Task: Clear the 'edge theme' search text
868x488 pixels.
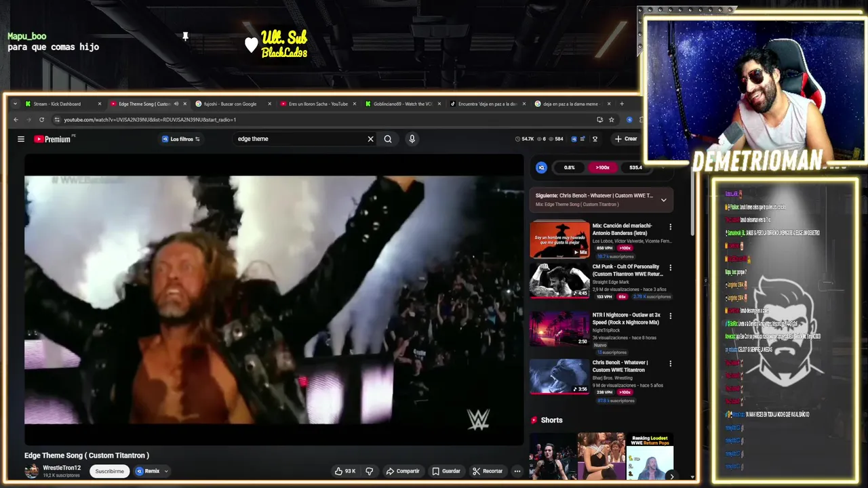Action: pyautogui.click(x=370, y=139)
